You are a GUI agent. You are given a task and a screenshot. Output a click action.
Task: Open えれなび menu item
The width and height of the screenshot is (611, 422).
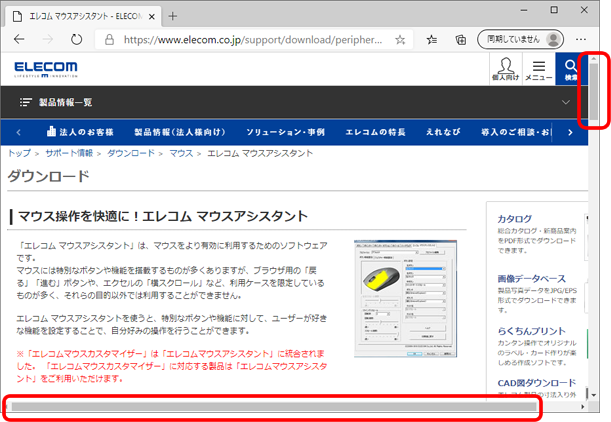click(x=443, y=132)
